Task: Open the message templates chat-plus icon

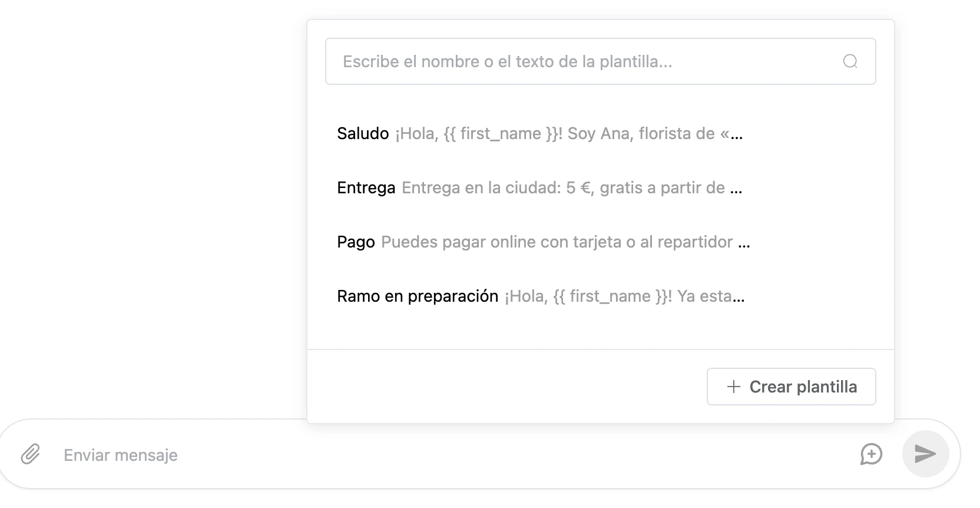Action: [871, 454]
